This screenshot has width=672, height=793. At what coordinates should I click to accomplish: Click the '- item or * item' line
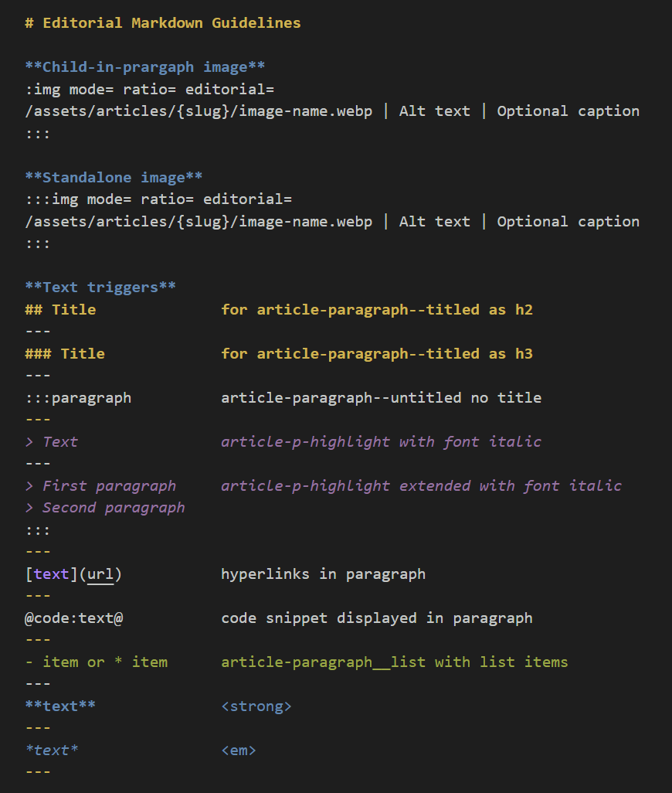click(97, 662)
